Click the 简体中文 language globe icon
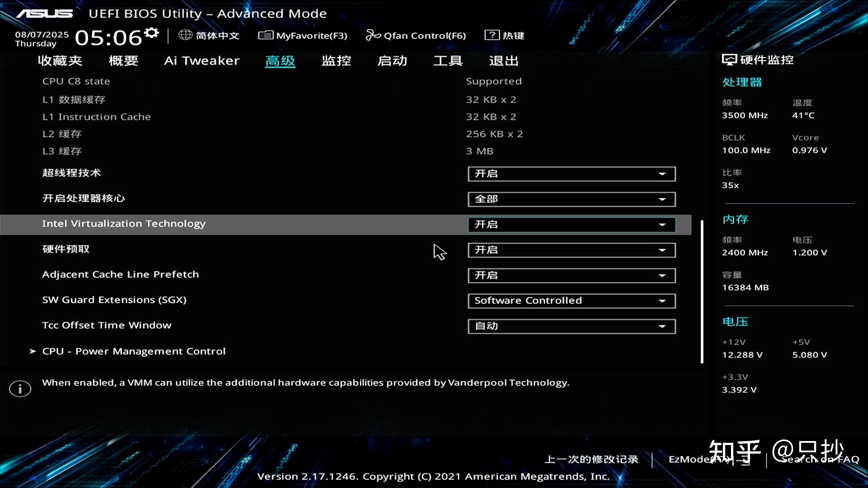This screenshot has height=488, width=868. point(185,35)
